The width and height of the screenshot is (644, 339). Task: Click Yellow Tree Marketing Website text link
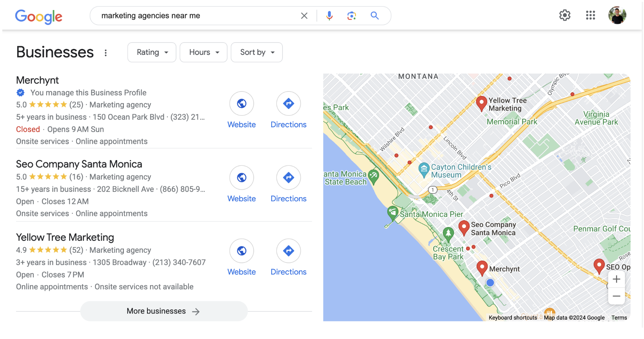(x=242, y=272)
